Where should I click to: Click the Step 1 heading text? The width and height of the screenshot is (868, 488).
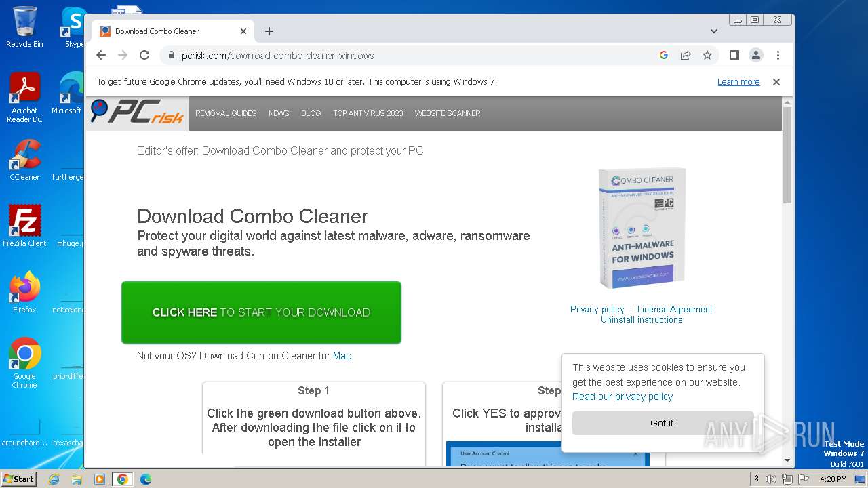313,391
